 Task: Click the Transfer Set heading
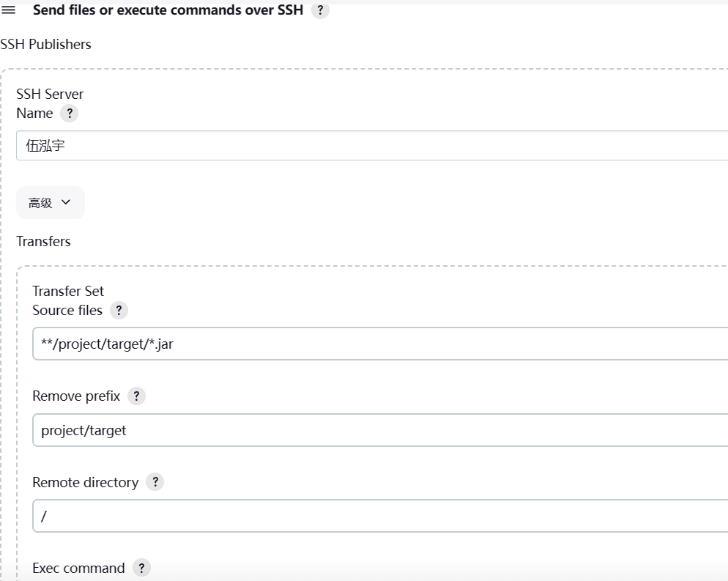(x=68, y=291)
